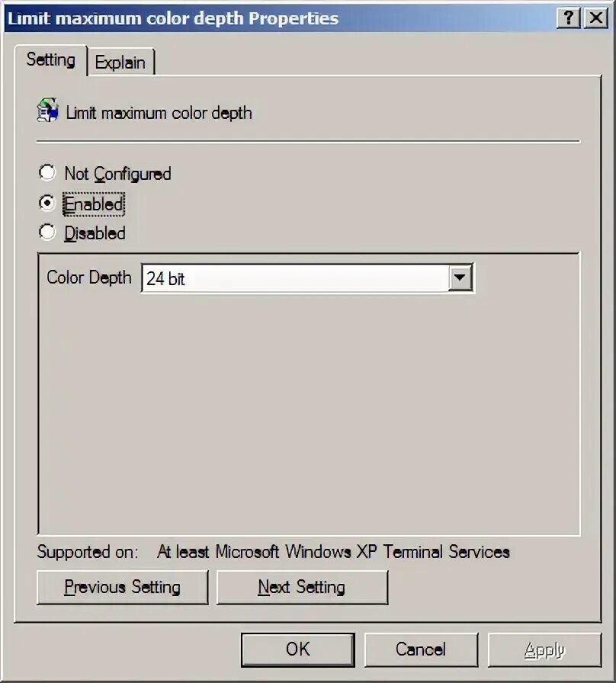Confirm with the OK button

298,649
